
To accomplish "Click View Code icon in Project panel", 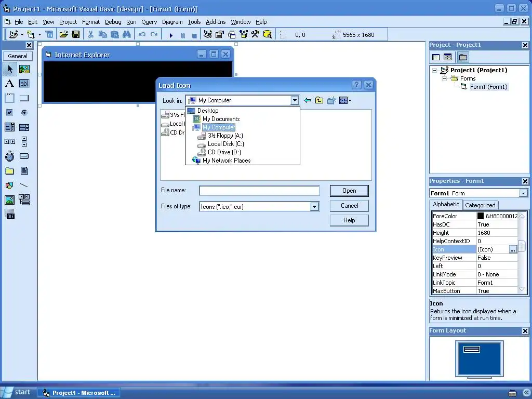I will [x=436, y=57].
